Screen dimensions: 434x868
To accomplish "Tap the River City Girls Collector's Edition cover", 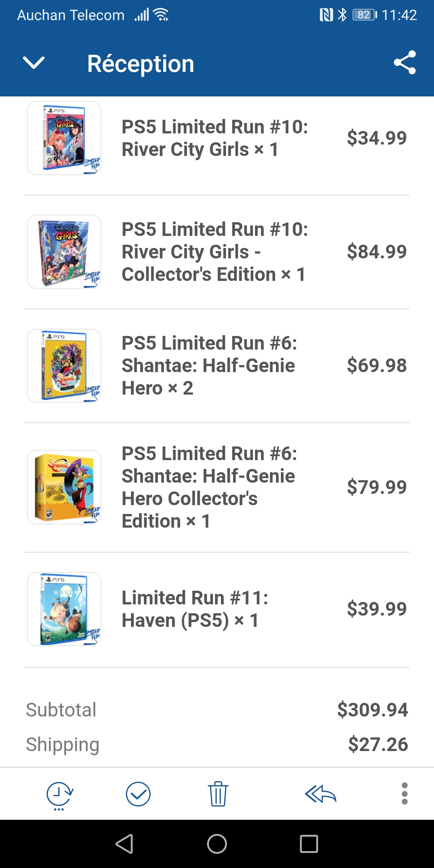I will (64, 252).
